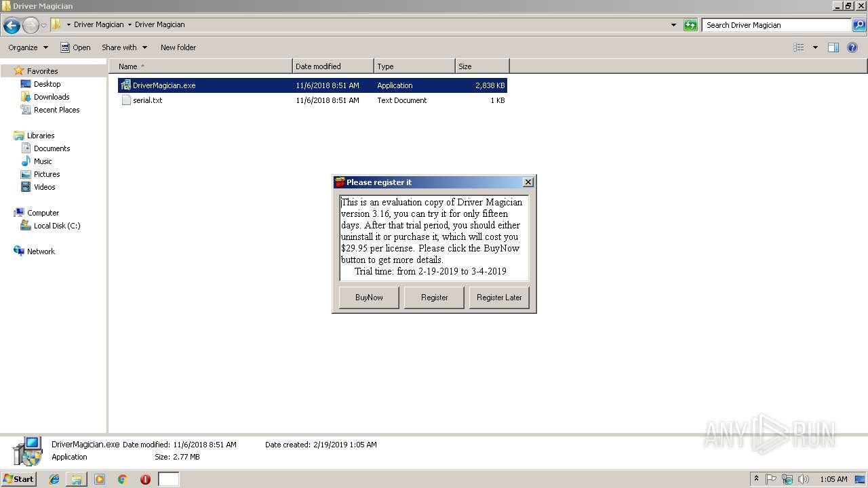Open Documents library
The height and width of the screenshot is (488, 868).
tap(52, 148)
